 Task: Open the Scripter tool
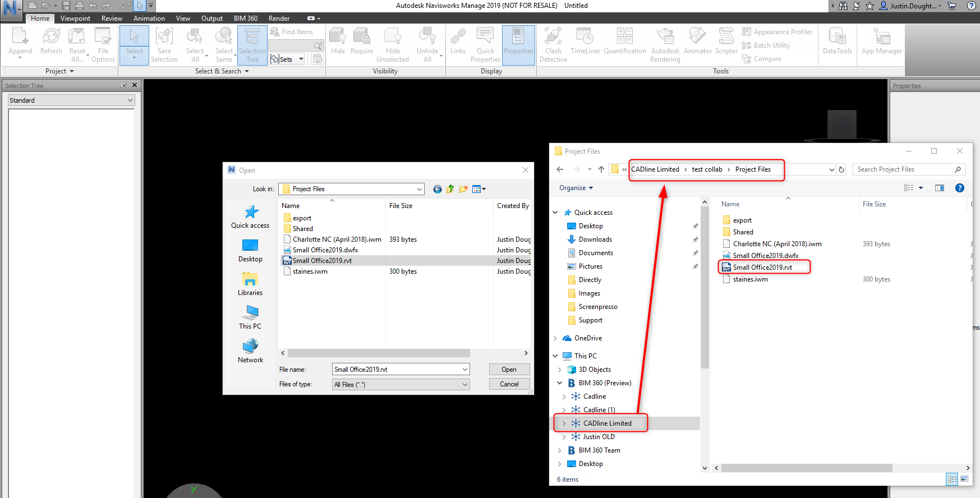tap(726, 41)
